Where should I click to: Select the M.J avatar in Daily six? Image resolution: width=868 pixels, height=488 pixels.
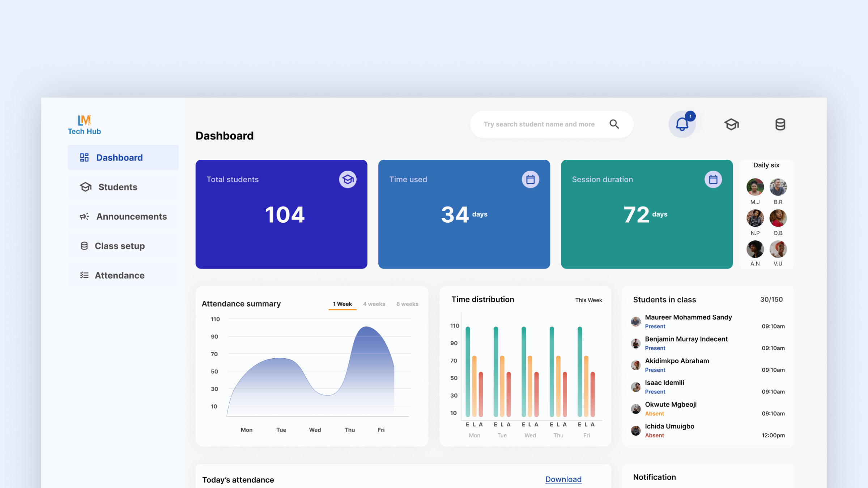point(755,187)
